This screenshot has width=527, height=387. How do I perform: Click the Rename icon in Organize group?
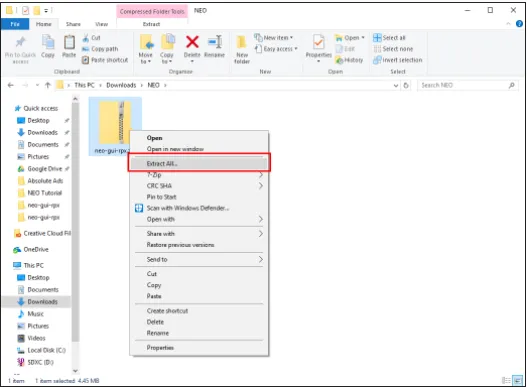(214, 42)
